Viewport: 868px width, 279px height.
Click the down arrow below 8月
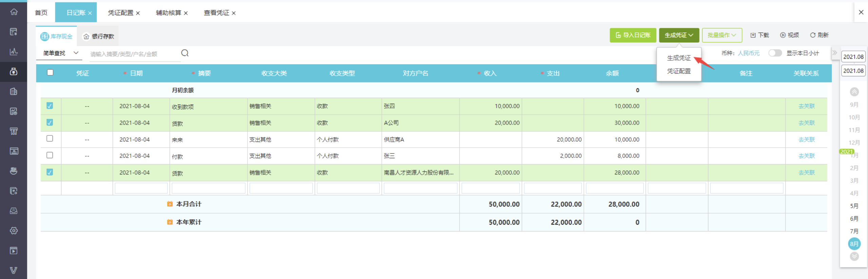pos(854,257)
